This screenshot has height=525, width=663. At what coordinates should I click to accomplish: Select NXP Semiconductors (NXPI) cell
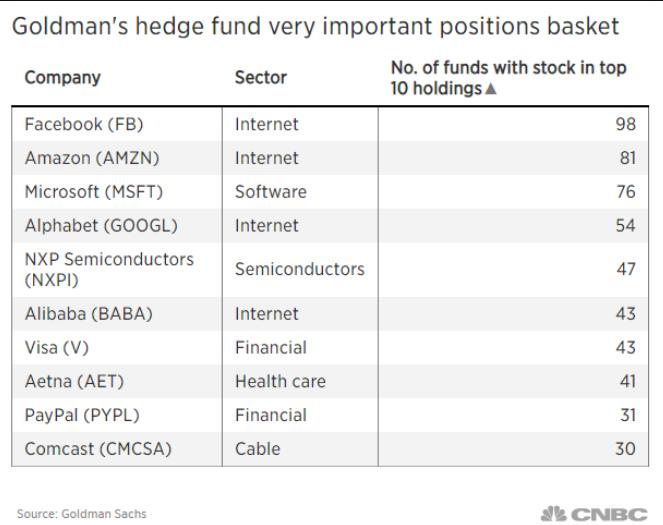click(117, 270)
